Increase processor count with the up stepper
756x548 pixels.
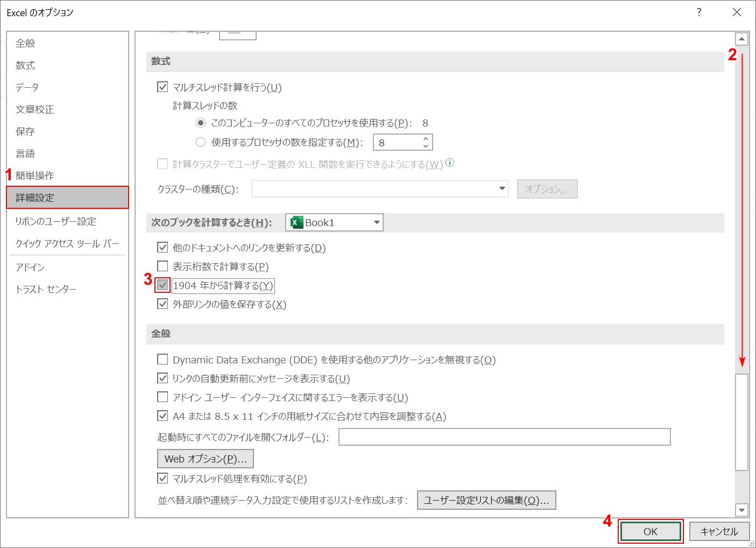point(425,138)
